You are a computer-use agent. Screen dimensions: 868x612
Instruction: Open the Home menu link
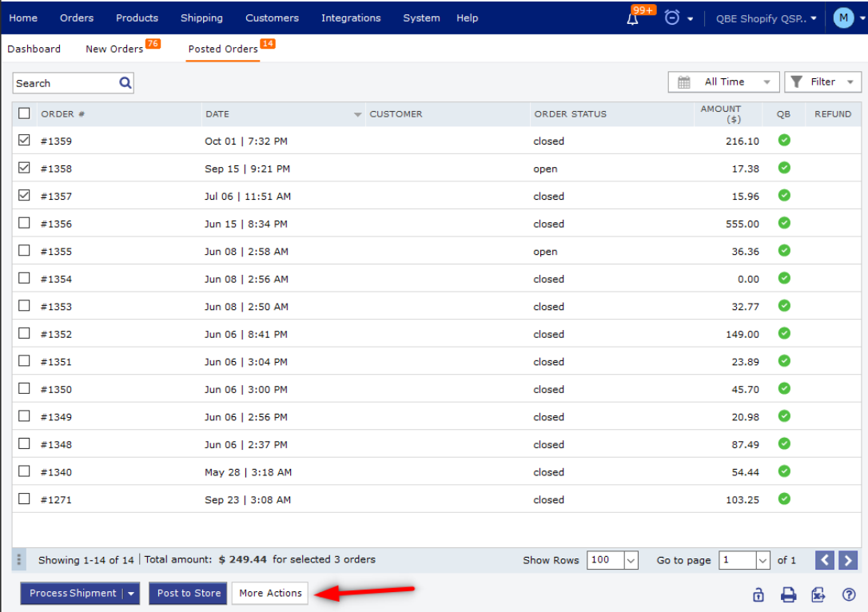click(x=23, y=18)
